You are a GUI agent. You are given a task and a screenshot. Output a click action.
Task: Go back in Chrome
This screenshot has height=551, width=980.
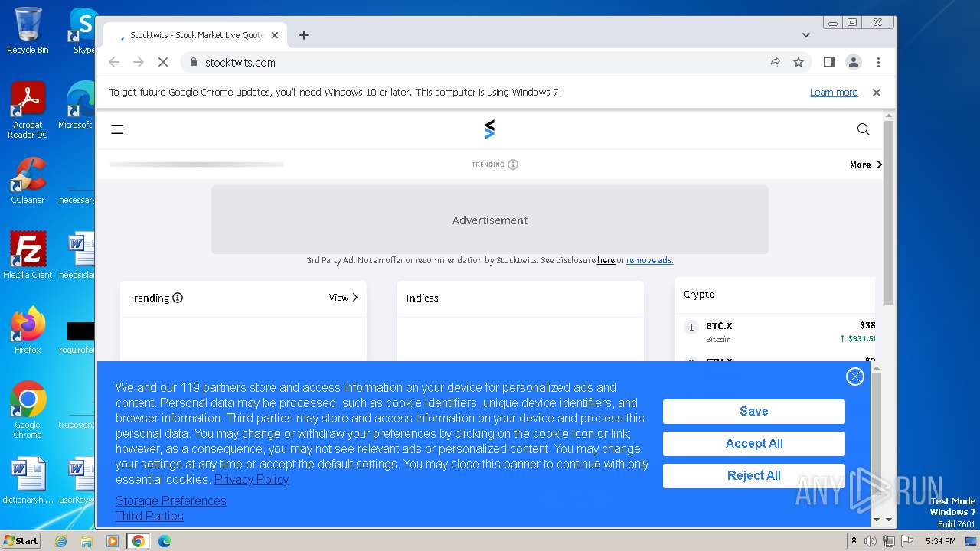114,63
